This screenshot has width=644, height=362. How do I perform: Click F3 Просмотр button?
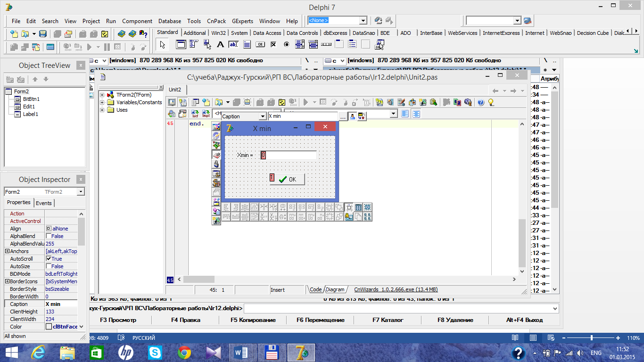click(118, 320)
